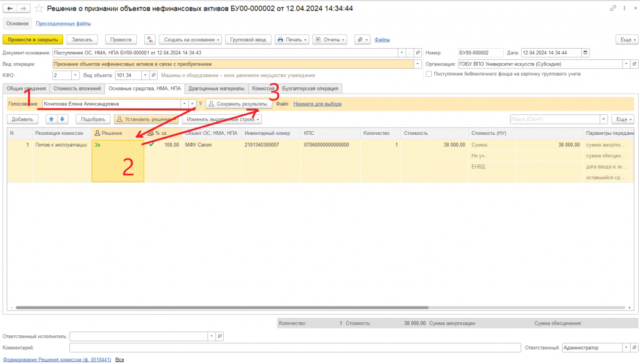640x364 pixels.
Task: Click the ellipsis select button of Документ-основание
Action: [409, 52]
